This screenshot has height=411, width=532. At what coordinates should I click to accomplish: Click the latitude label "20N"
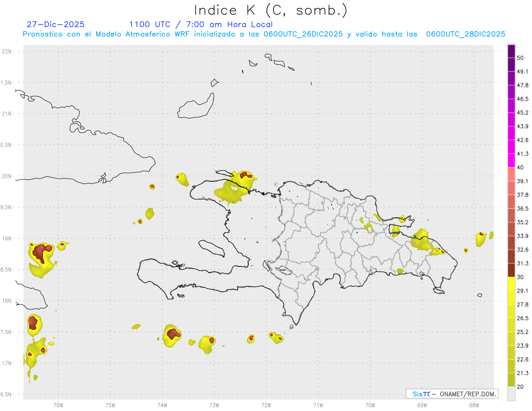point(8,176)
